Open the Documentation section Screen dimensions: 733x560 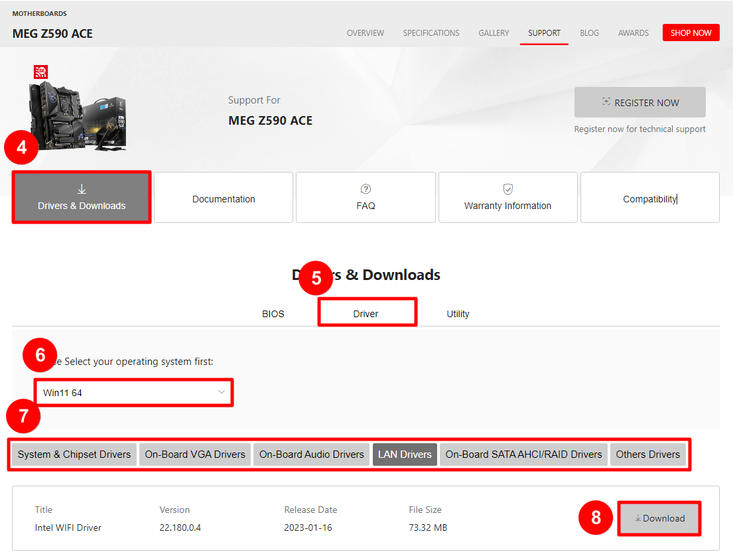[224, 199]
